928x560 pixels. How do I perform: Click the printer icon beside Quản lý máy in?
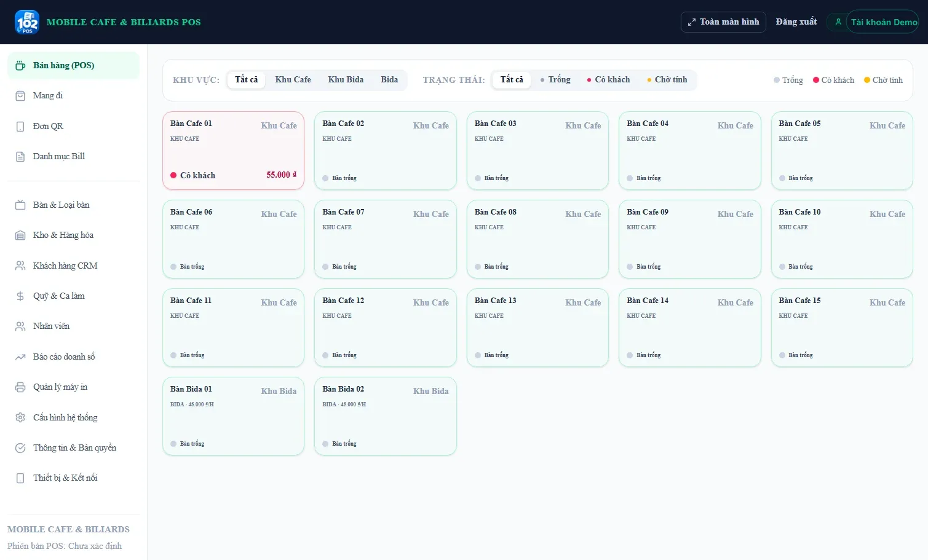click(x=20, y=387)
